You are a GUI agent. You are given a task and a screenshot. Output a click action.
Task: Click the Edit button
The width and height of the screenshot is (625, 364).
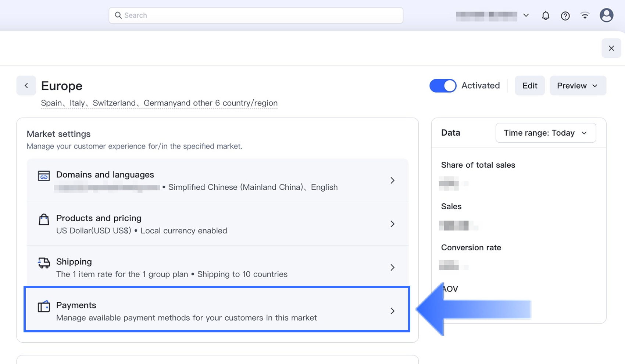point(529,86)
